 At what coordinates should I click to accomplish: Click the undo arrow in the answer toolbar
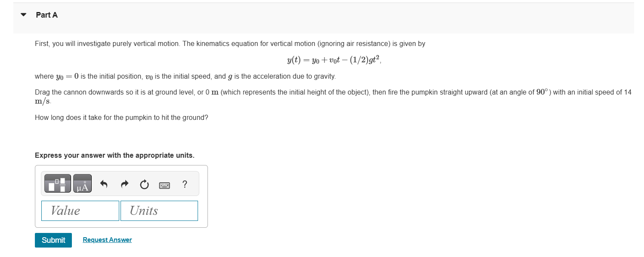(x=103, y=184)
